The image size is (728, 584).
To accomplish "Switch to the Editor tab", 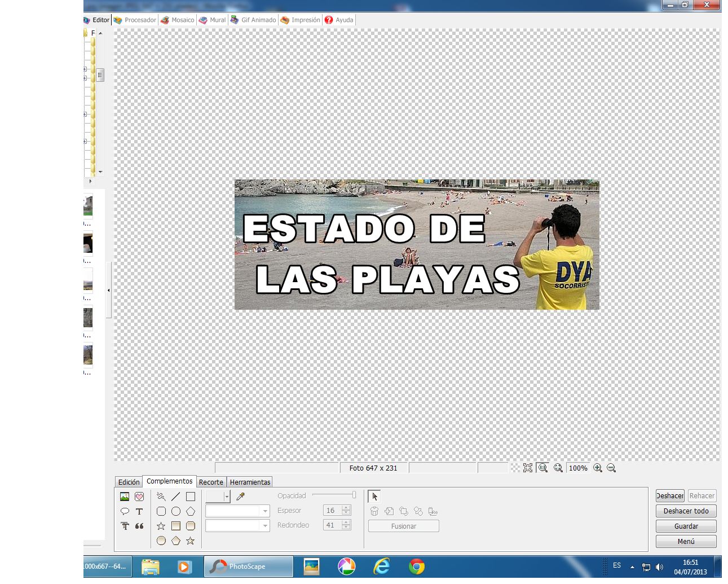I will (97, 20).
